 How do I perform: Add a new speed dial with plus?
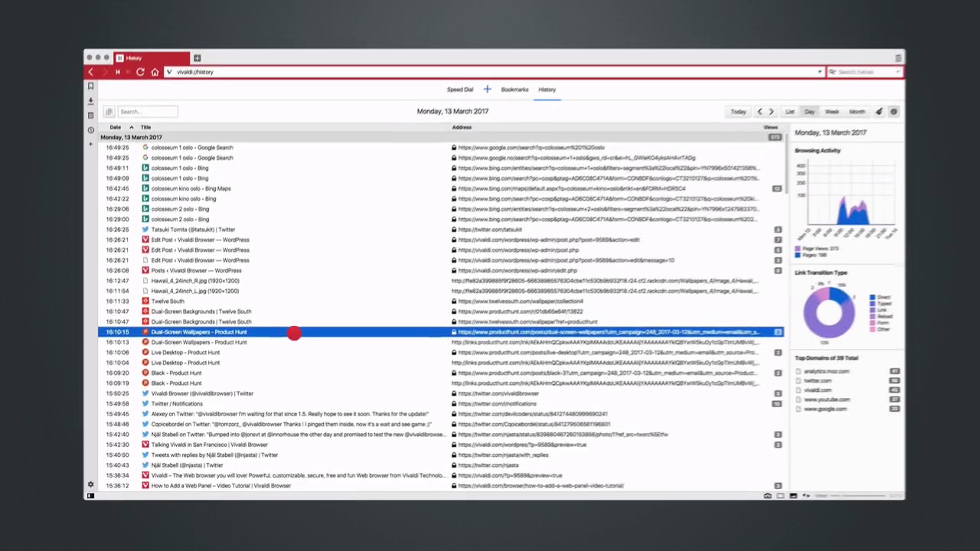487,90
